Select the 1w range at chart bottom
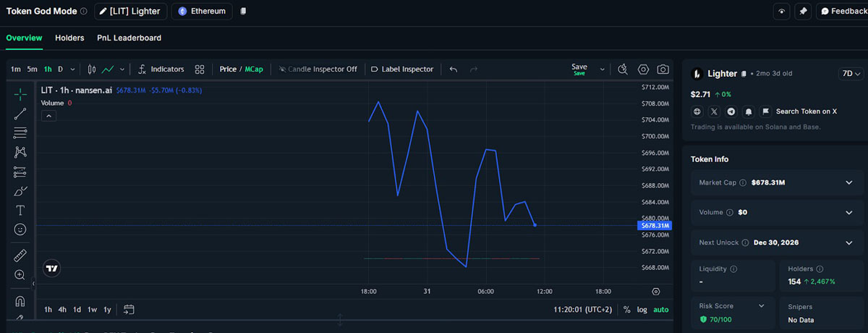Viewport: 868px width, 333px height. [92, 310]
